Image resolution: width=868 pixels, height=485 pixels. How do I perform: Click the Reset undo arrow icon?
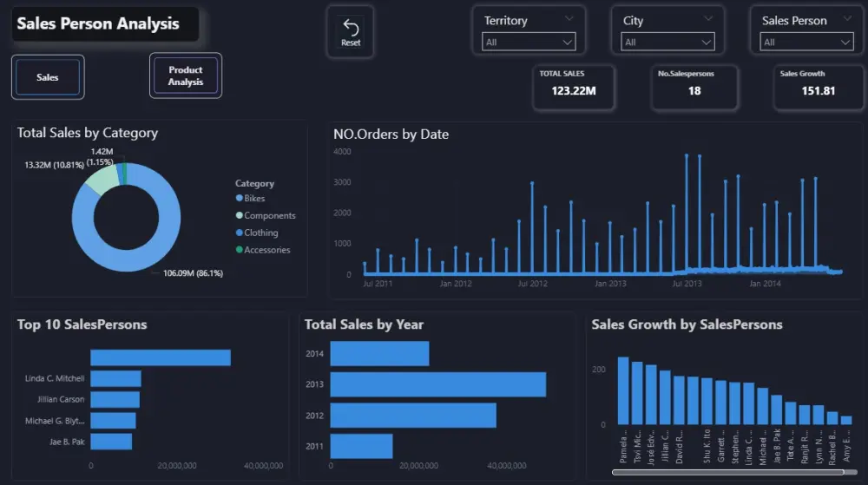351,27
